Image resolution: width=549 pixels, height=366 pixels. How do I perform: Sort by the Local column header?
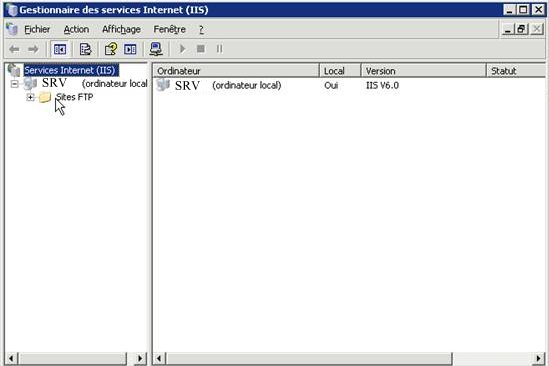340,71
